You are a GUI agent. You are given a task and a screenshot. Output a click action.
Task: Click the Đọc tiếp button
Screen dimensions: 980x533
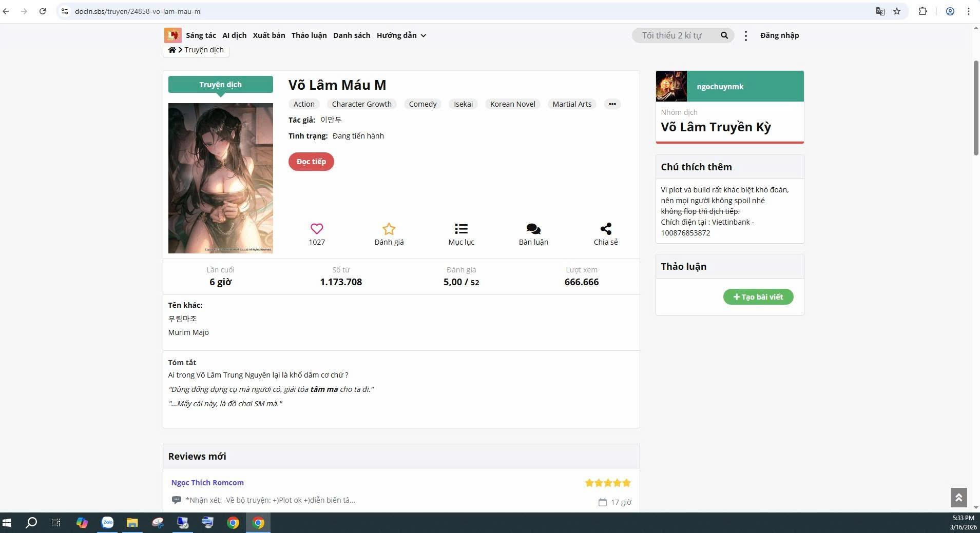[x=311, y=162]
